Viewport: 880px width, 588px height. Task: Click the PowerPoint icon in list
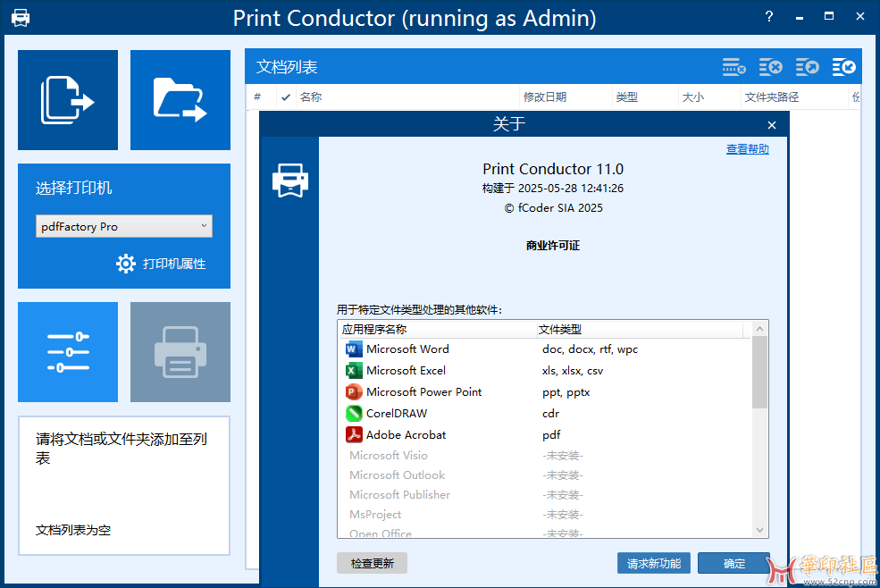(353, 392)
